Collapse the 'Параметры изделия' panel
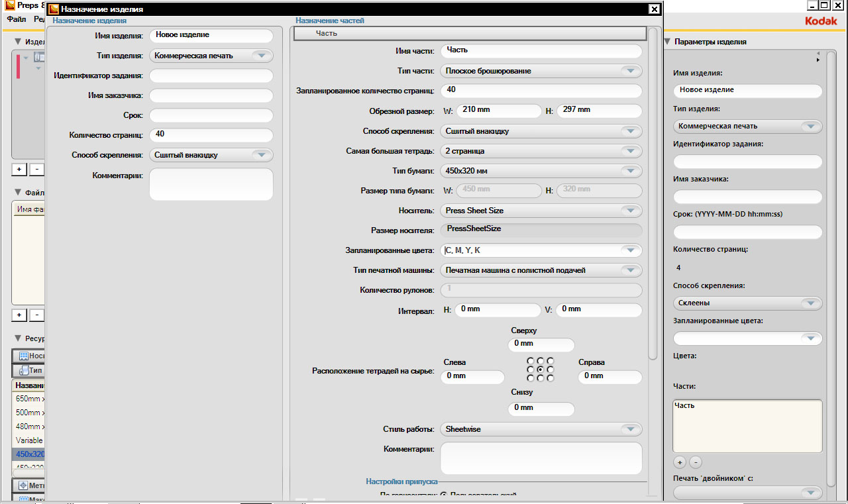The image size is (848, 504). (666, 42)
